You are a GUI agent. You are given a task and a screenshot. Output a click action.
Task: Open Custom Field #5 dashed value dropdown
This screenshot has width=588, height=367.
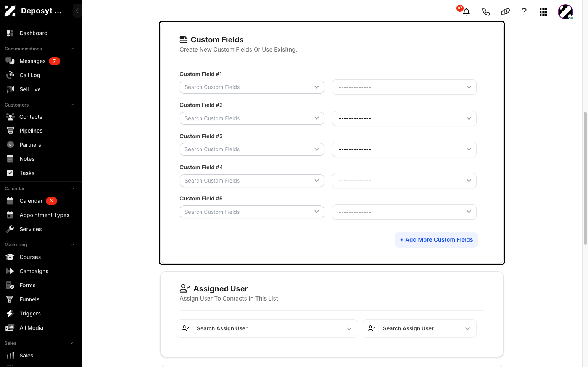[404, 212]
